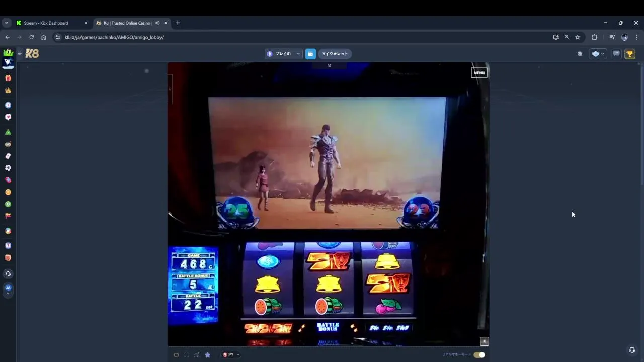The height and width of the screenshot is (362, 644).
Task: Click the K8 logo
Action: coord(32,53)
